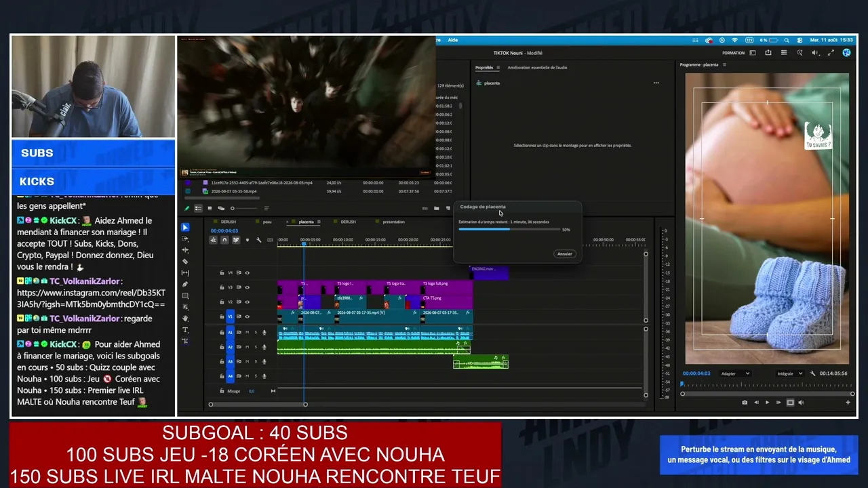Select the Slip tool
868x488 pixels.
[x=186, y=273]
